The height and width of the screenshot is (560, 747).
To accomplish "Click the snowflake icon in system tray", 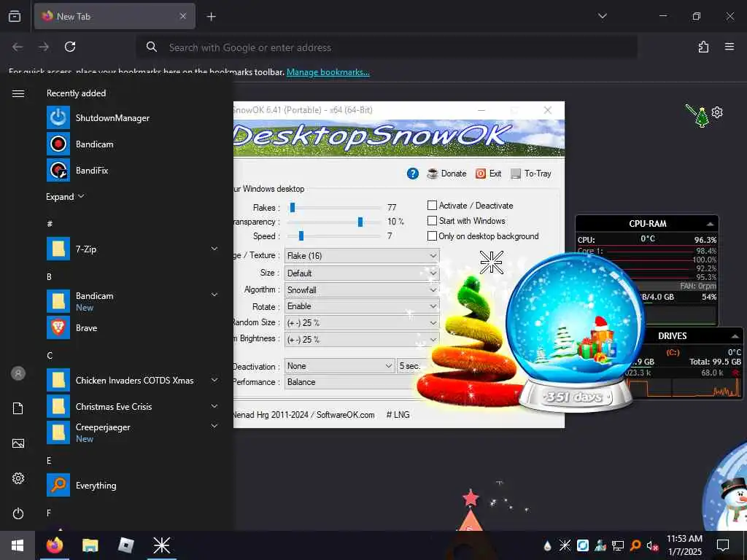I will click(565, 545).
